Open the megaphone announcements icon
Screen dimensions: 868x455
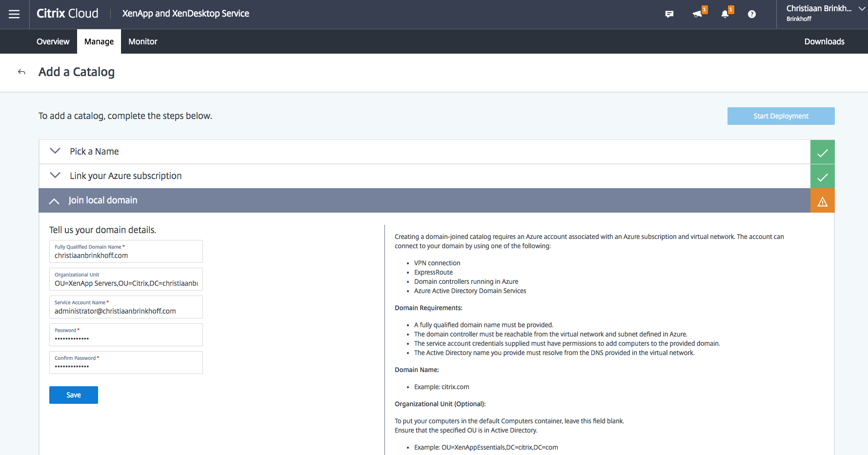[x=698, y=14]
